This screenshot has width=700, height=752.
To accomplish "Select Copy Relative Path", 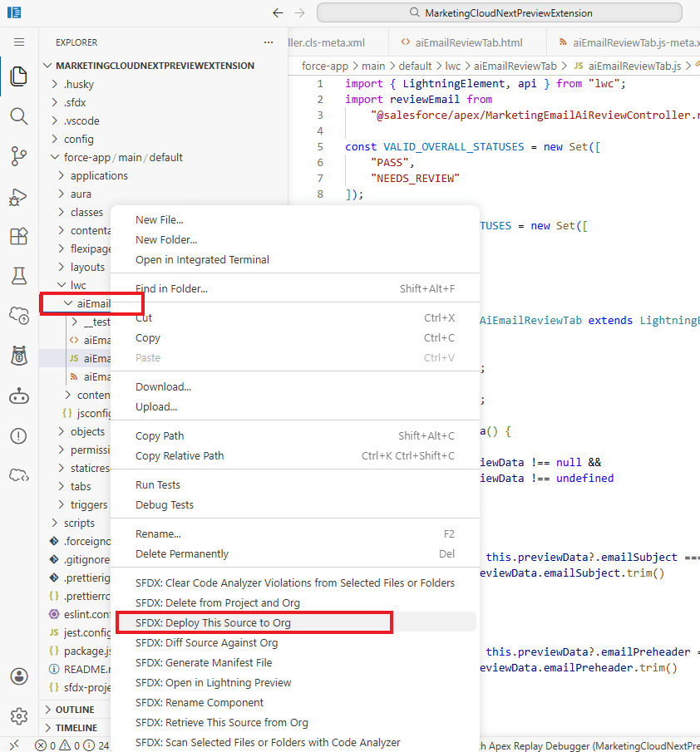I will 295,455.
